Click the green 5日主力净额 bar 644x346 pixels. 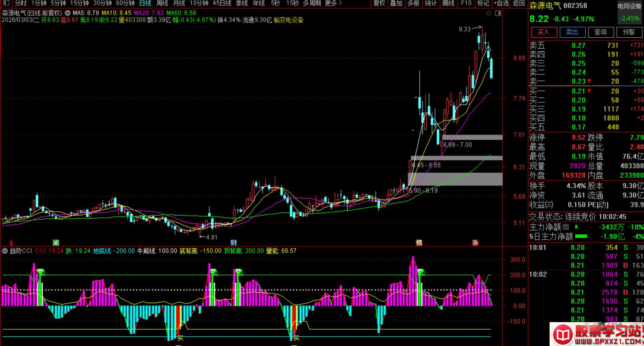[x=581, y=237]
